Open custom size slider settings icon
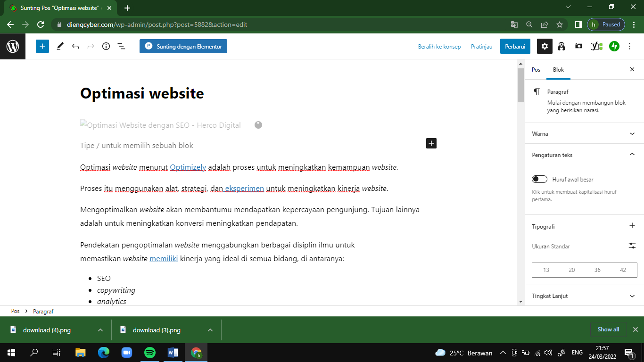Viewport: 644px width, 362px height. [x=632, y=246]
